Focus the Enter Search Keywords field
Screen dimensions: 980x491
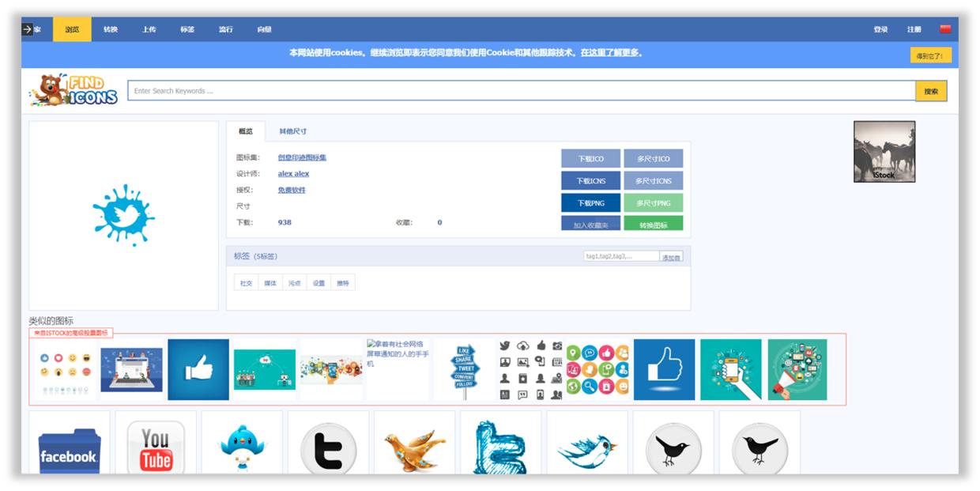[x=522, y=91]
